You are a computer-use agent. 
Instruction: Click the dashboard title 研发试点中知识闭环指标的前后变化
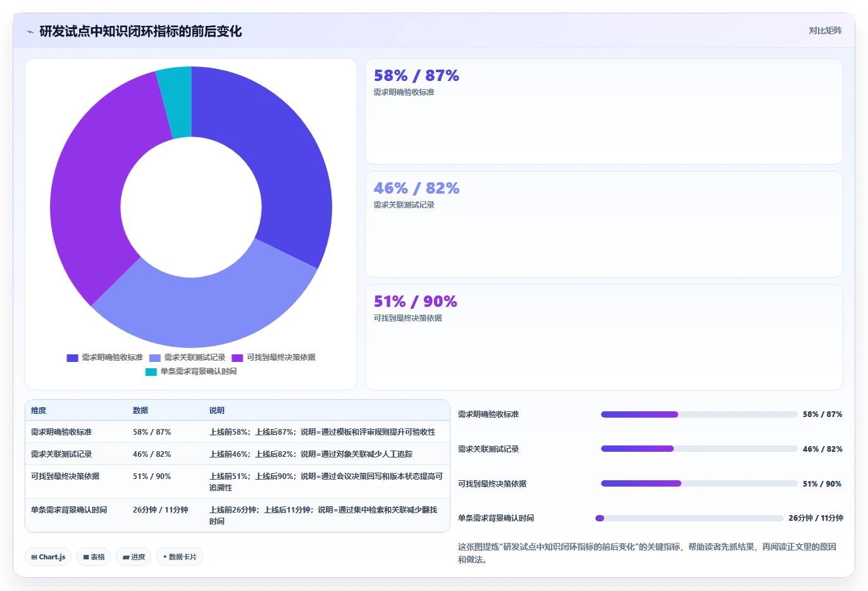[x=140, y=32]
